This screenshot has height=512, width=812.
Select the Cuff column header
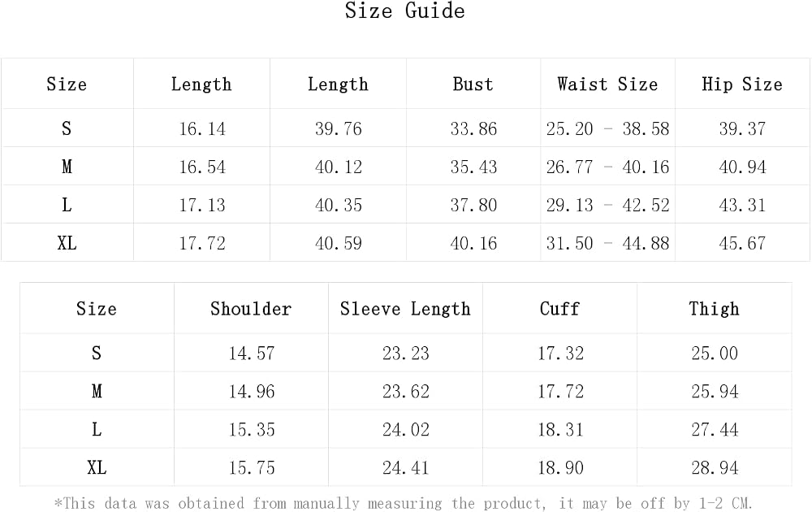click(x=559, y=309)
